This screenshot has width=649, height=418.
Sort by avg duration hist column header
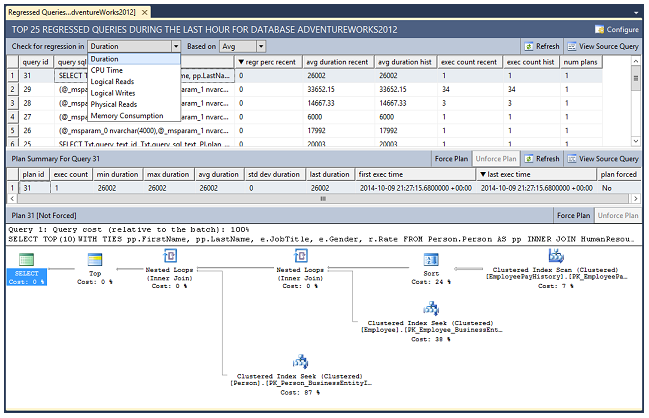pos(406,62)
